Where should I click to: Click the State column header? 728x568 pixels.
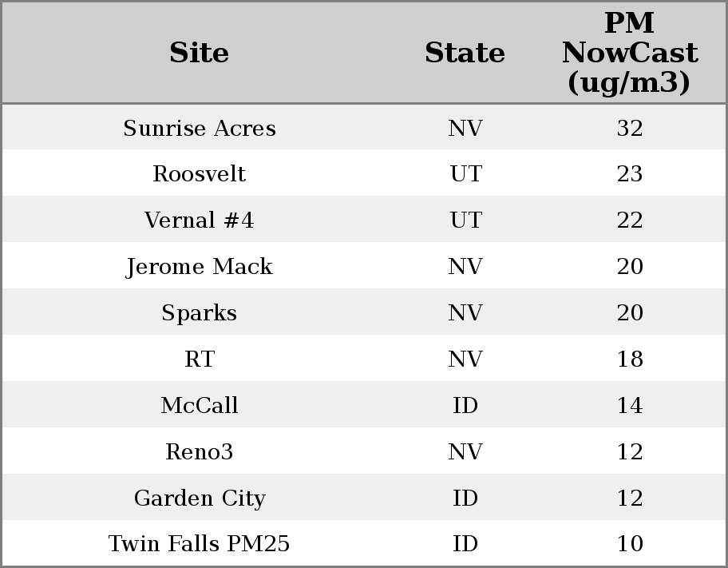click(465, 54)
